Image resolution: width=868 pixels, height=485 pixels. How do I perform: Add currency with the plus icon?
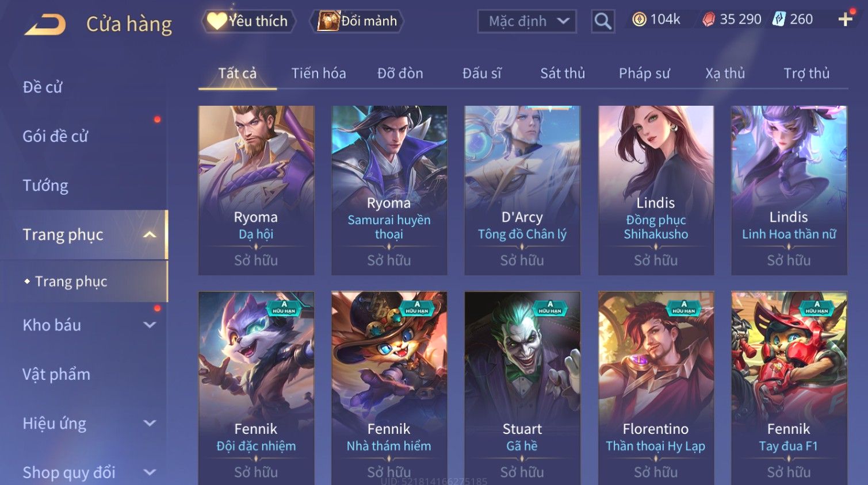845,20
